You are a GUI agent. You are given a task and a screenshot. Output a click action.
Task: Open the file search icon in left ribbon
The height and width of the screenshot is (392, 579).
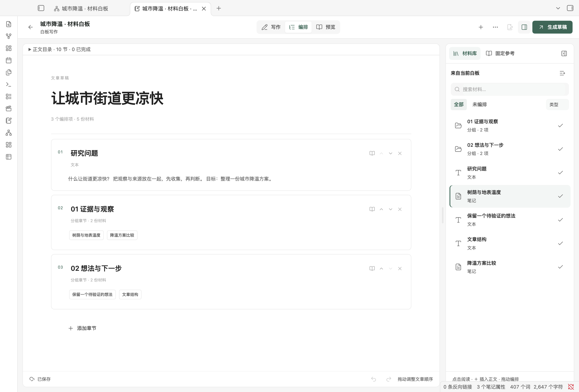[x=9, y=24]
